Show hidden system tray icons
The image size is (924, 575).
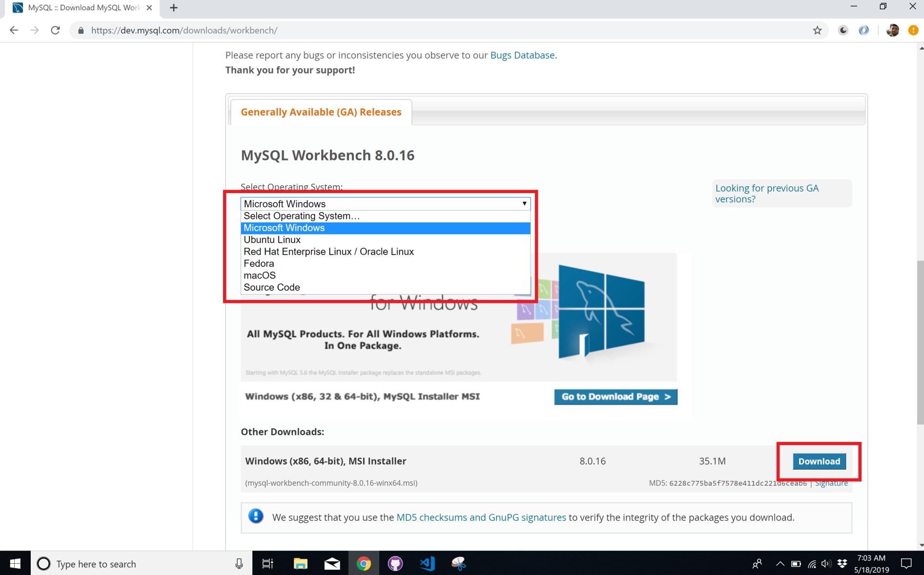780,564
